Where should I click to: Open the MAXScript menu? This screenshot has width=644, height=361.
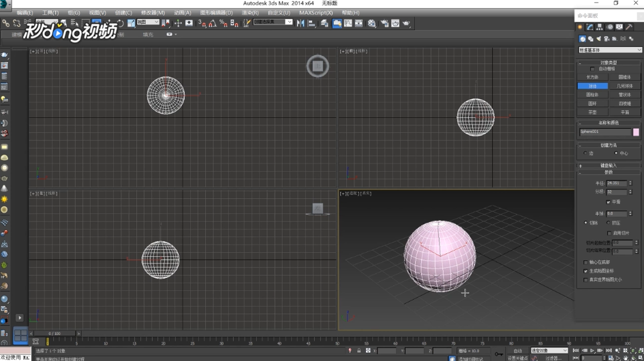click(316, 12)
